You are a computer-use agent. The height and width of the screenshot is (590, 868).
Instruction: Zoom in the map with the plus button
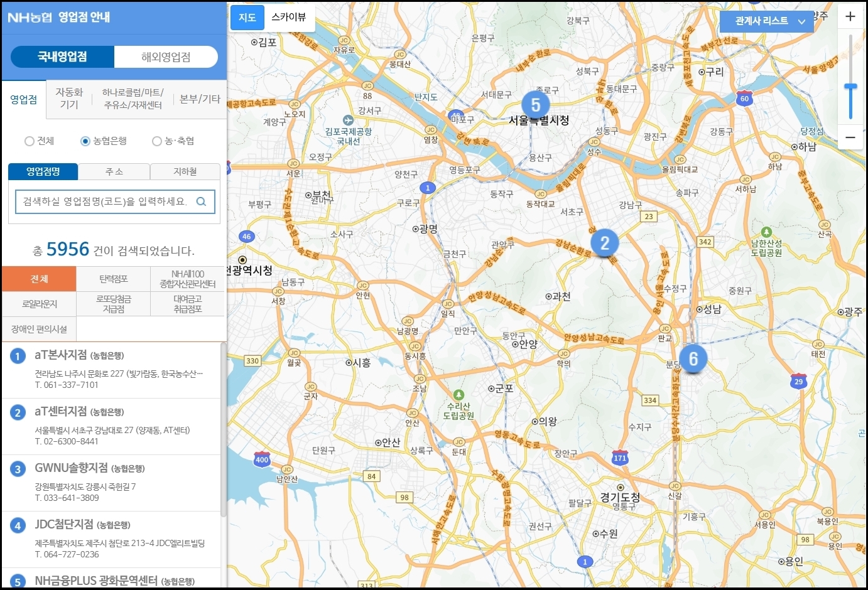[850, 16]
